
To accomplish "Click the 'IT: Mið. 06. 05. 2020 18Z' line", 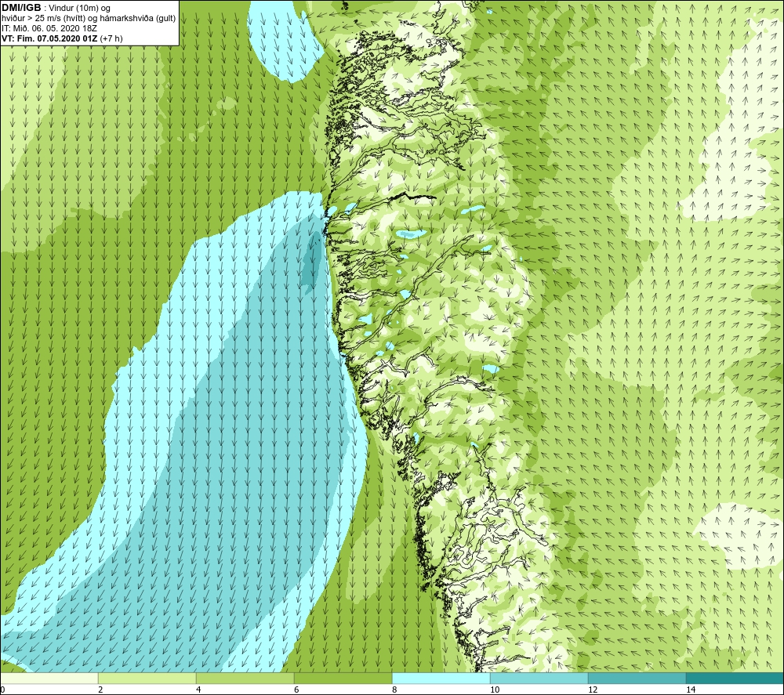I will point(49,28).
